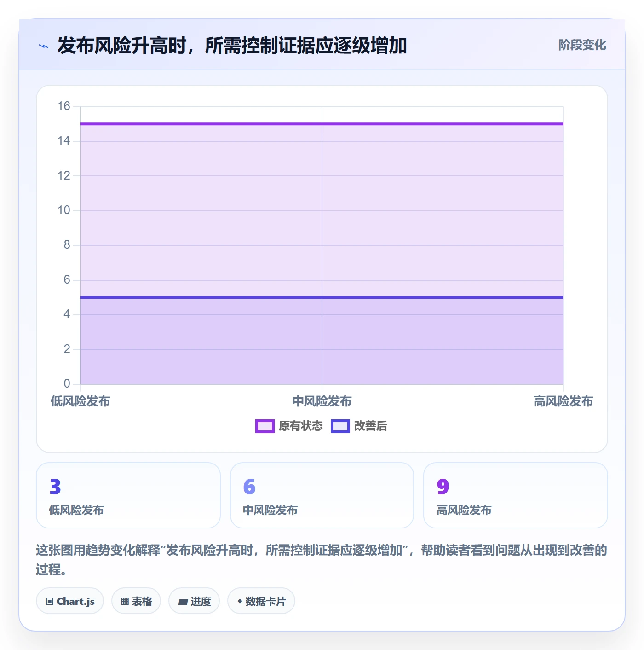Click the blue 改善后 line at value 5
This screenshot has height=650, width=644.
click(322, 297)
